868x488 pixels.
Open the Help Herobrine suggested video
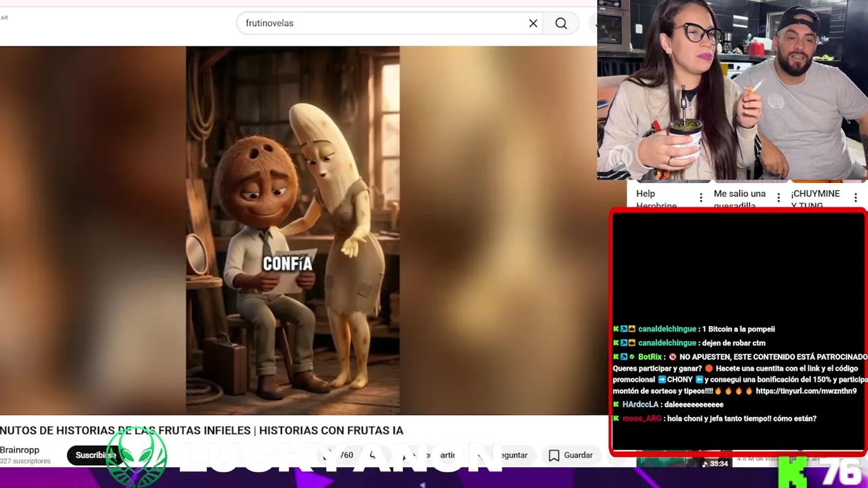tap(656, 199)
